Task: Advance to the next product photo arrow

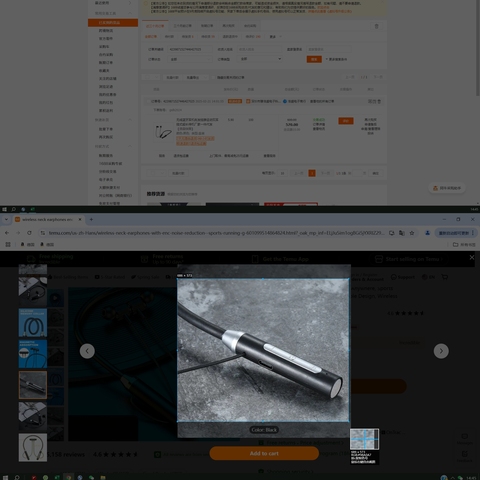Action: (x=441, y=351)
